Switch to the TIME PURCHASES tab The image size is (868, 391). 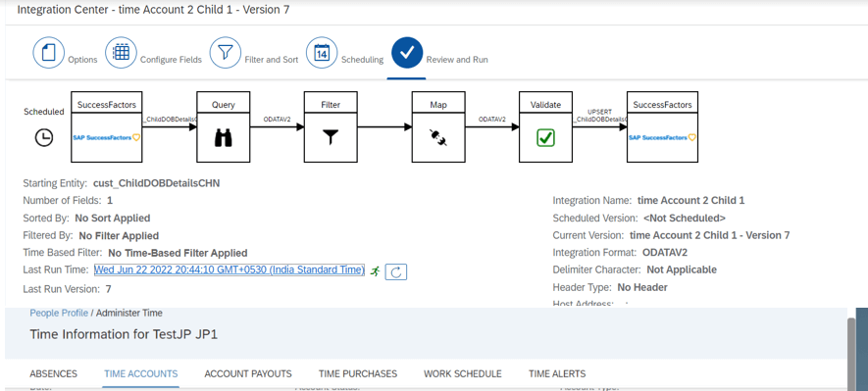coord(358,374)
